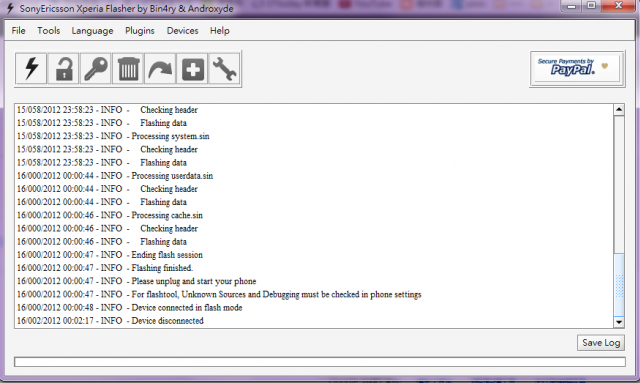This screenshot has height=383, width=640.
Task: Open the Tools menu
Action: point(49,31)
